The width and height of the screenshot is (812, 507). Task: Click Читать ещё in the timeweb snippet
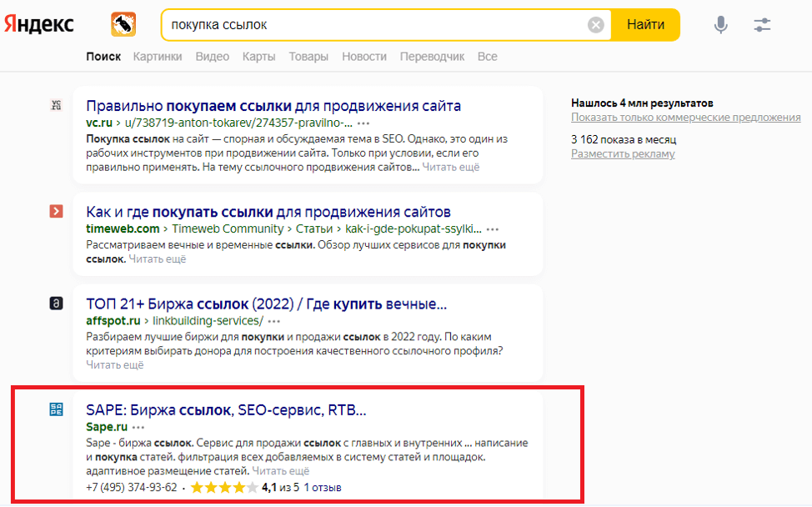point(157,259)
